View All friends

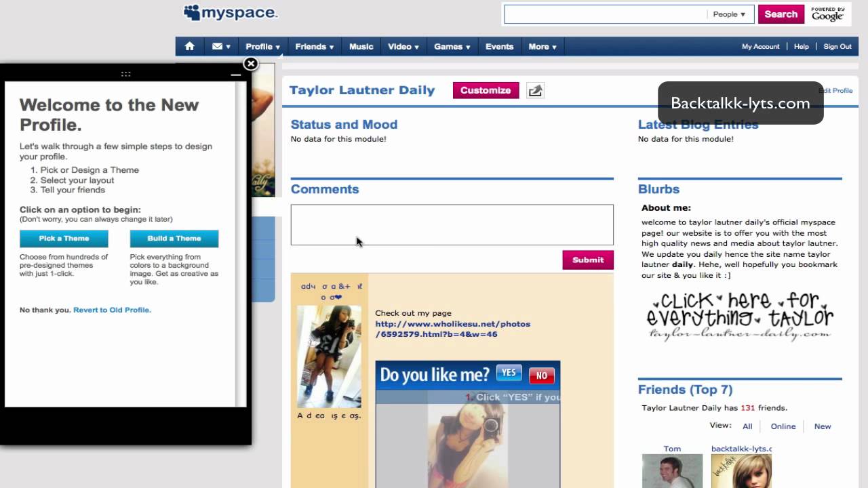pyautogui.click(x=747, y=426)
